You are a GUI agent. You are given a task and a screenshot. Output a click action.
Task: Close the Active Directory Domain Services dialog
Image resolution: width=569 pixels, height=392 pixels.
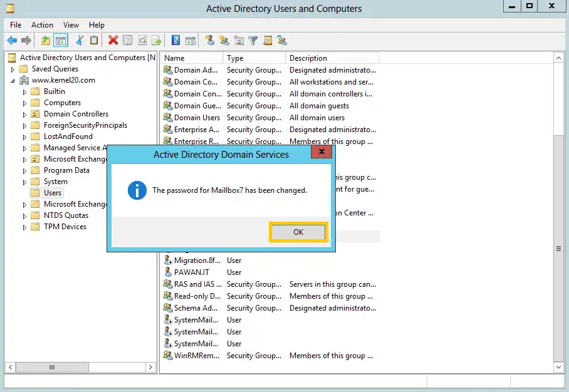coord(321,152)
